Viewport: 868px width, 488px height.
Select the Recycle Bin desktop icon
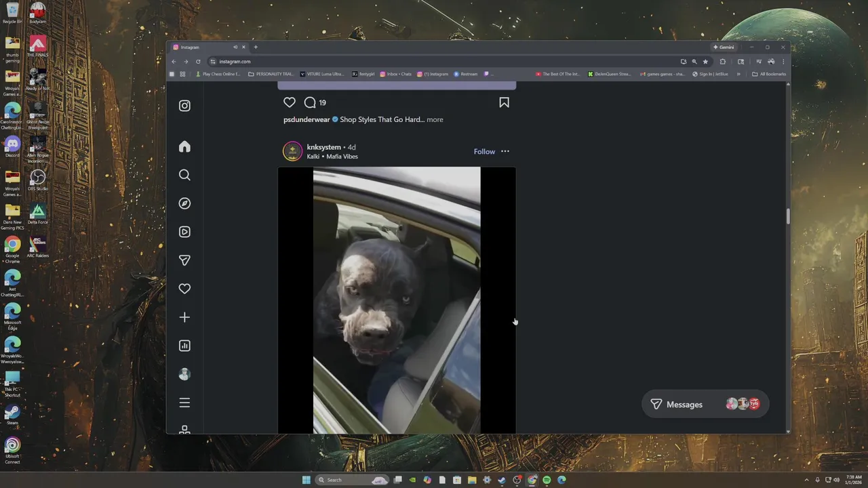(12, 13)
